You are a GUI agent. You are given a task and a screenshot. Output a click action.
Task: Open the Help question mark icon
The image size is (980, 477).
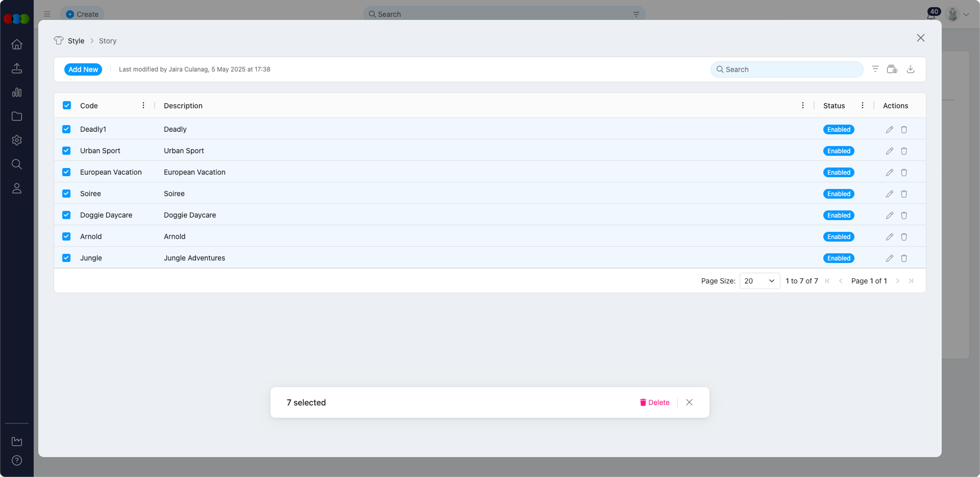pos(17,461)
